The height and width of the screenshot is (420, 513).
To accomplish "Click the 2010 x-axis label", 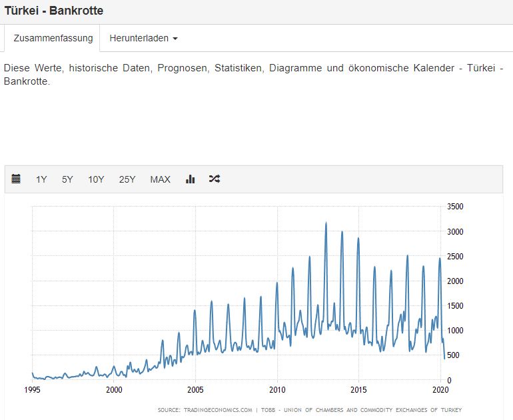I will coord(277,390).
